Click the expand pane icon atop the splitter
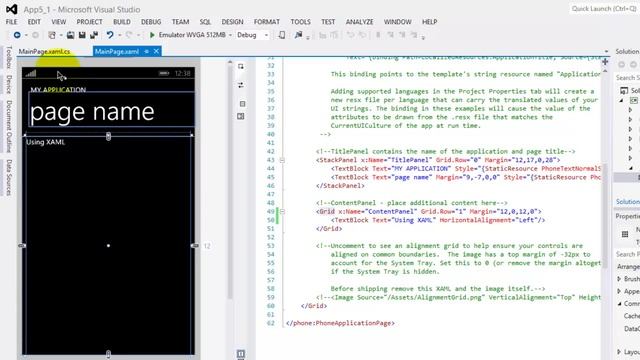This screenshot has width=640, height=360. coord(241,66)
